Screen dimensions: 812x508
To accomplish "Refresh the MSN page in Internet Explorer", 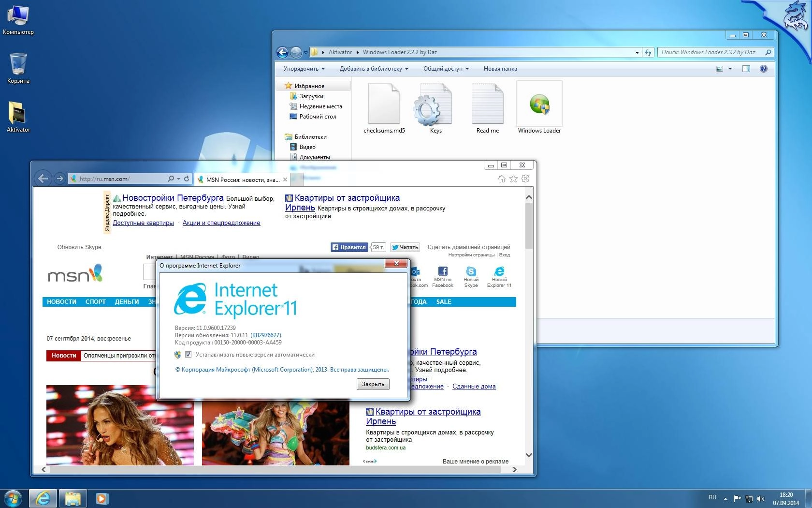I will [x=187, y=179].
